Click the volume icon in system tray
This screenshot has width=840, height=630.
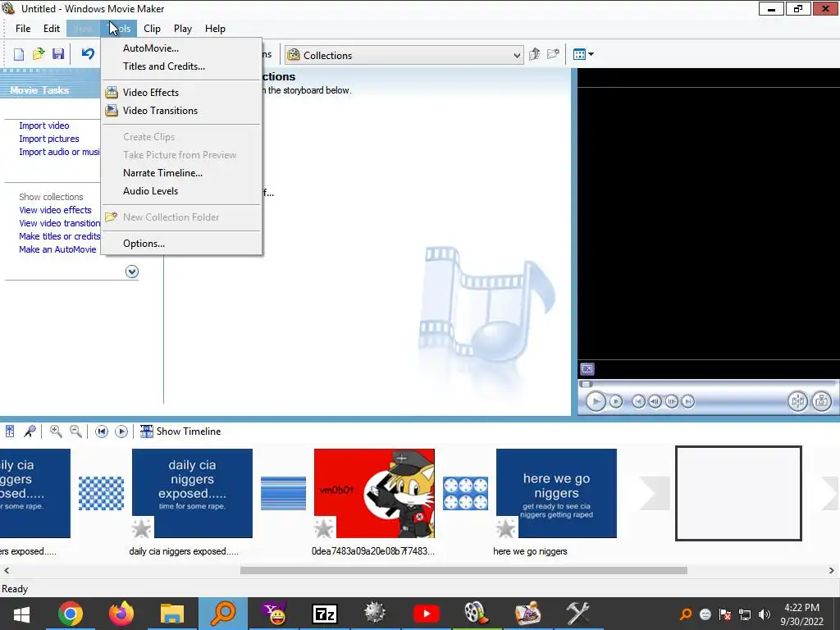[x=765, y=614]
